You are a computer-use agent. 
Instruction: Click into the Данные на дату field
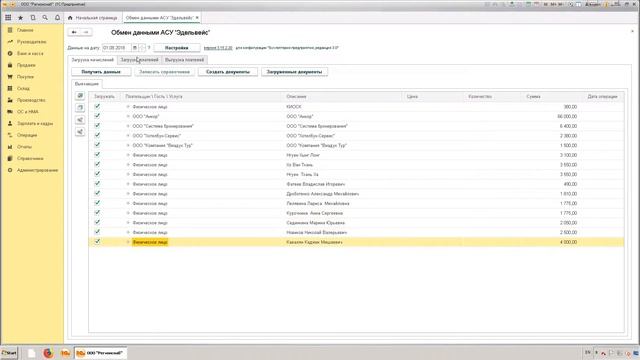tap(116, 48)
